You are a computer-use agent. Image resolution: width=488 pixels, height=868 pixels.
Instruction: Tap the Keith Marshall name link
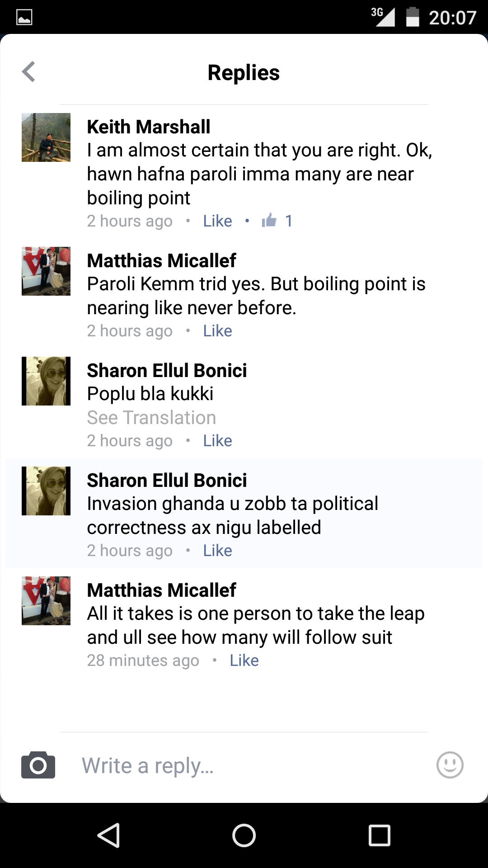point(149,127)
